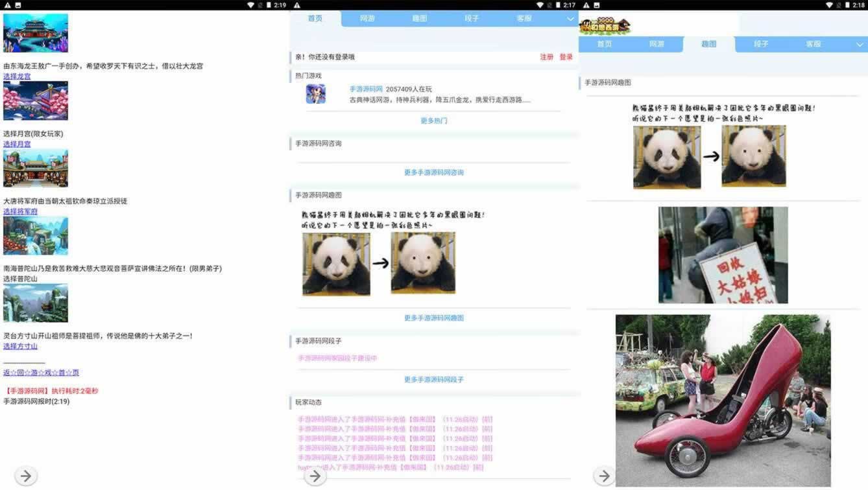Viewport: 868px width, 490px height.
Task: Select the 选择龙宫 link
Action: tap(17, 76)
